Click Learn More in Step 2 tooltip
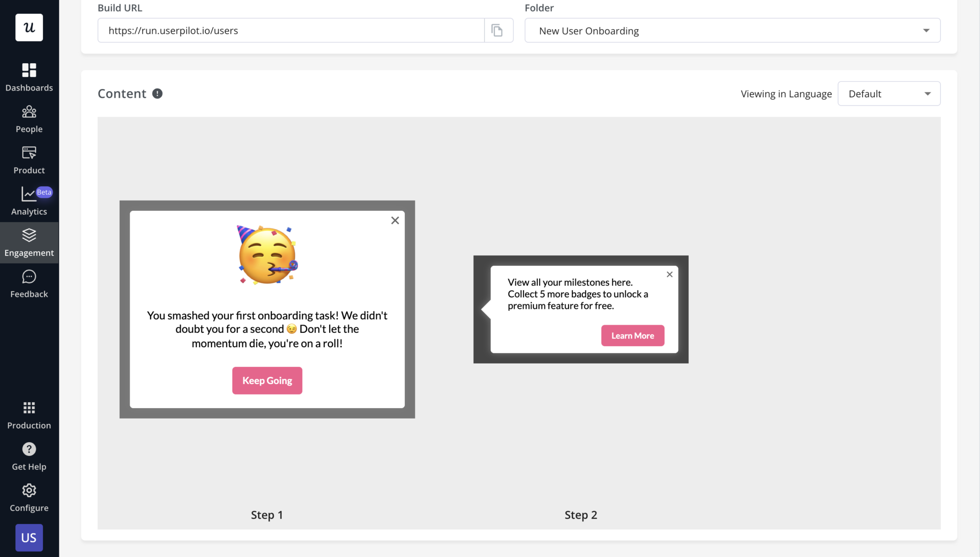Image resolution: width=980 pixels, height=557 pixels. click(632, 335)
